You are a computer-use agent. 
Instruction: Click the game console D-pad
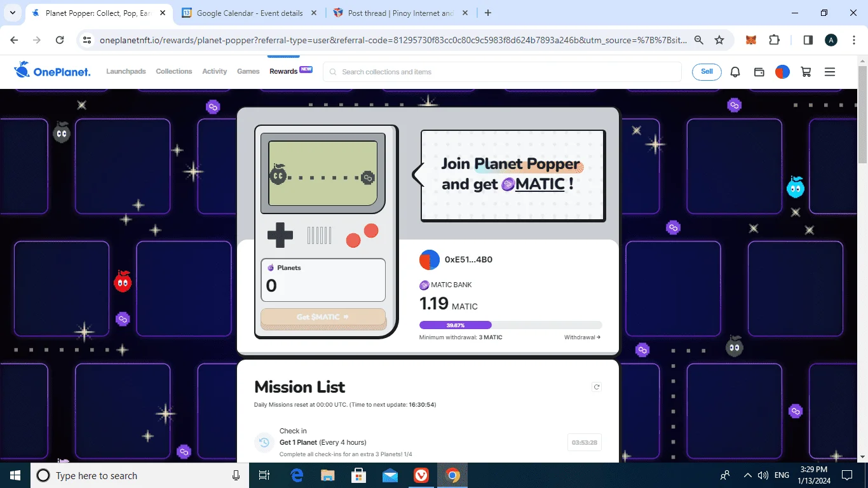pyautogui.click(x=280, y=235)
